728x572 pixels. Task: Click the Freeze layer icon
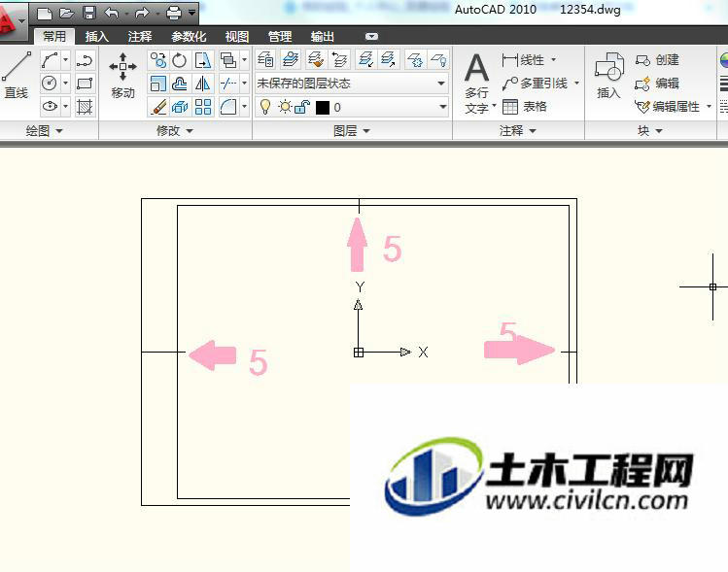coord(415,59)
